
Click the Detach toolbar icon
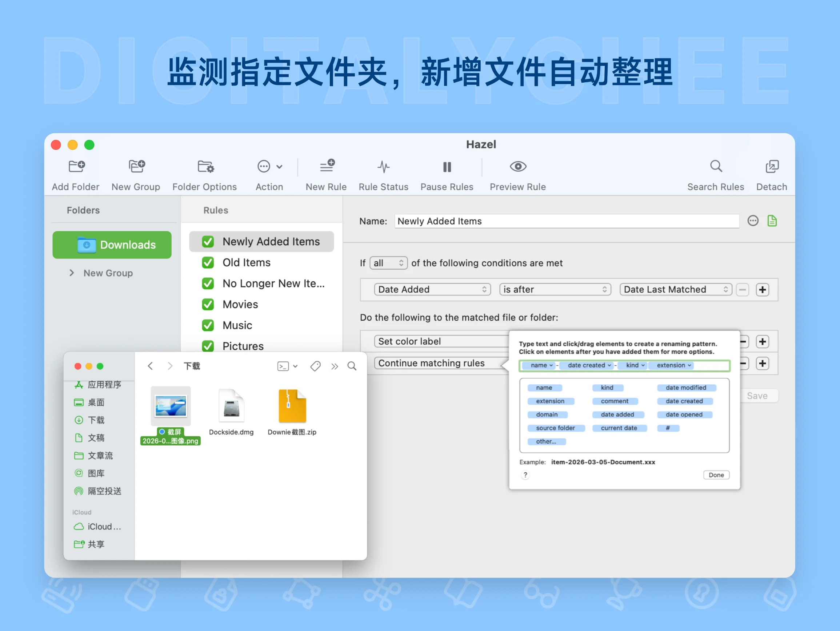[772, 167]
